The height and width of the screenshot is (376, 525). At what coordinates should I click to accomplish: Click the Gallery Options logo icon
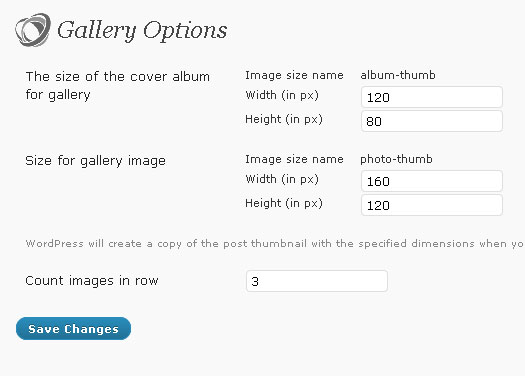click(33, 30)
